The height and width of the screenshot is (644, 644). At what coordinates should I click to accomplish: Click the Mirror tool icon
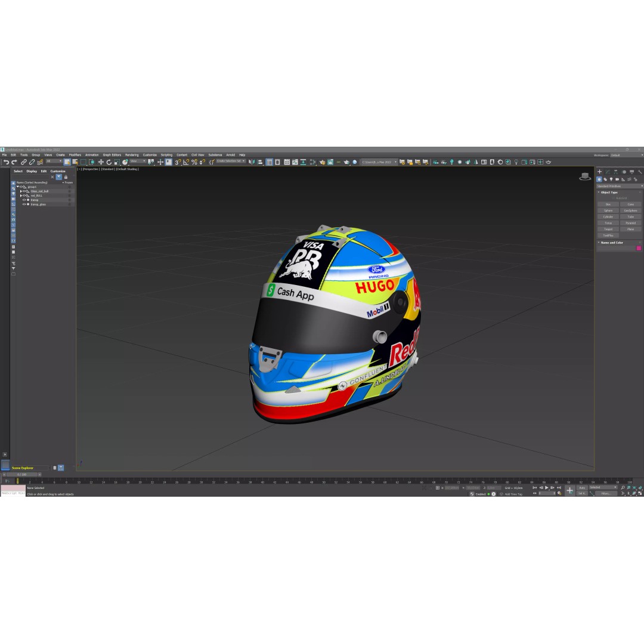252,162
